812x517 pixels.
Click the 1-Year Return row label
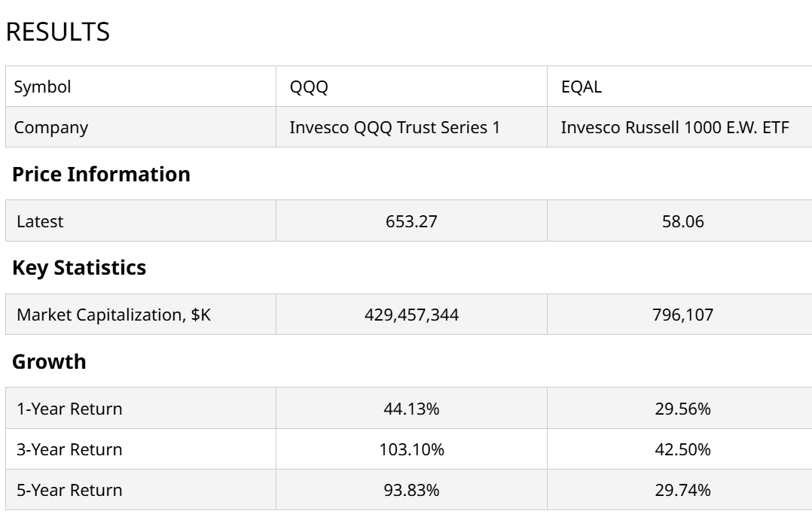(x=69, y=409)
